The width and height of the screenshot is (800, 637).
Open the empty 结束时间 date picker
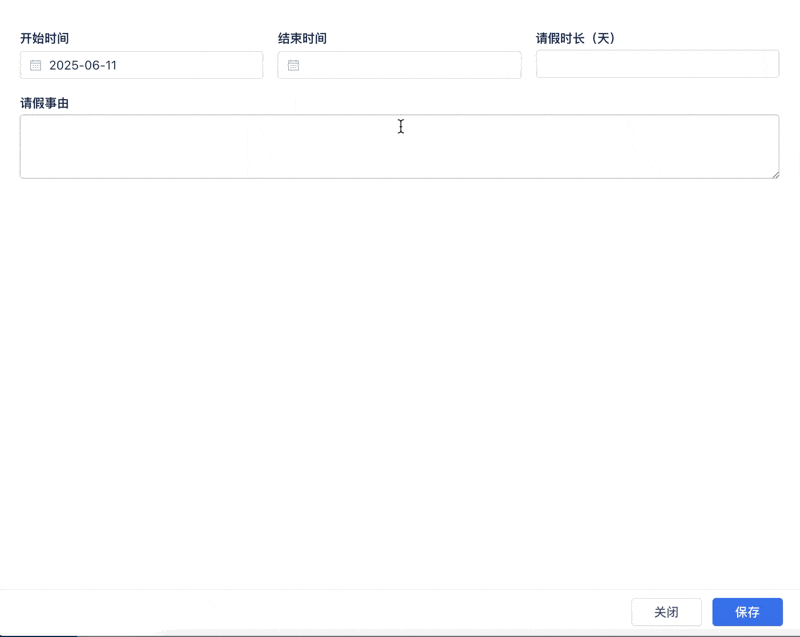pos(399,65)
